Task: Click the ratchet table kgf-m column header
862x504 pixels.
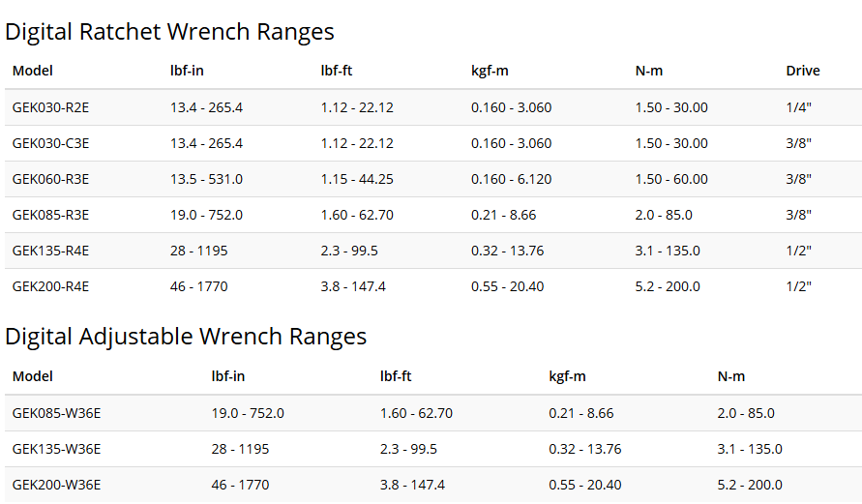Action: pos(490,71)
